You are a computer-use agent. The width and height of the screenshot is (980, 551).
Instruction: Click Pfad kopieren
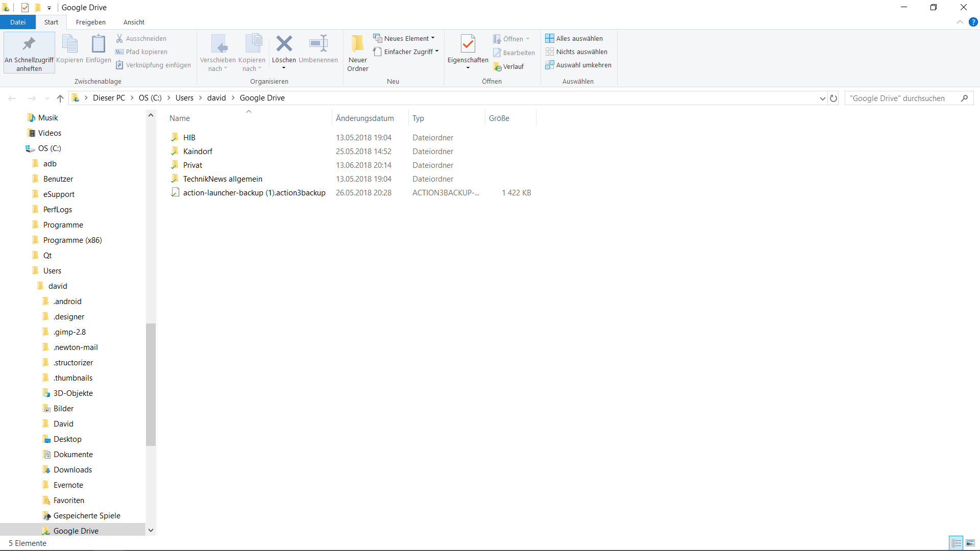pyautogui.click(x=141, y=52)
